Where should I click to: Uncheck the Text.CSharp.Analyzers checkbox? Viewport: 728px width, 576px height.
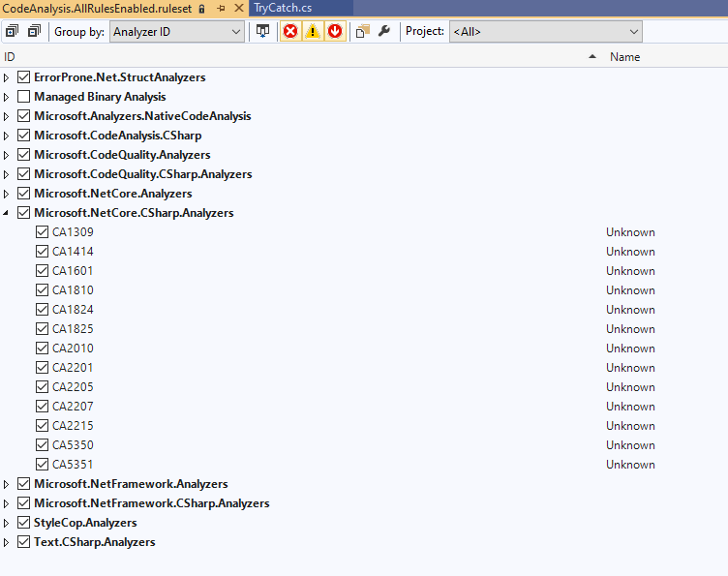(23, 542)
